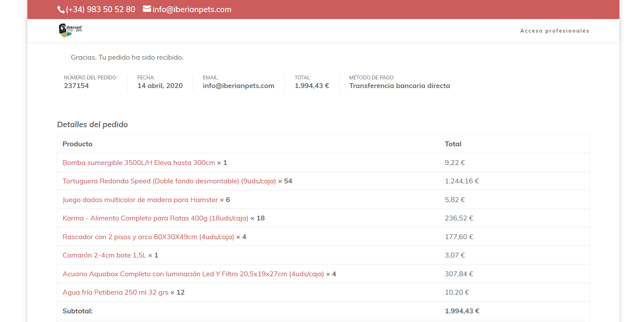This screenshot has width=644, height=322.
Task: Select the 5,82 € row total
Action: tap(455, 200)
